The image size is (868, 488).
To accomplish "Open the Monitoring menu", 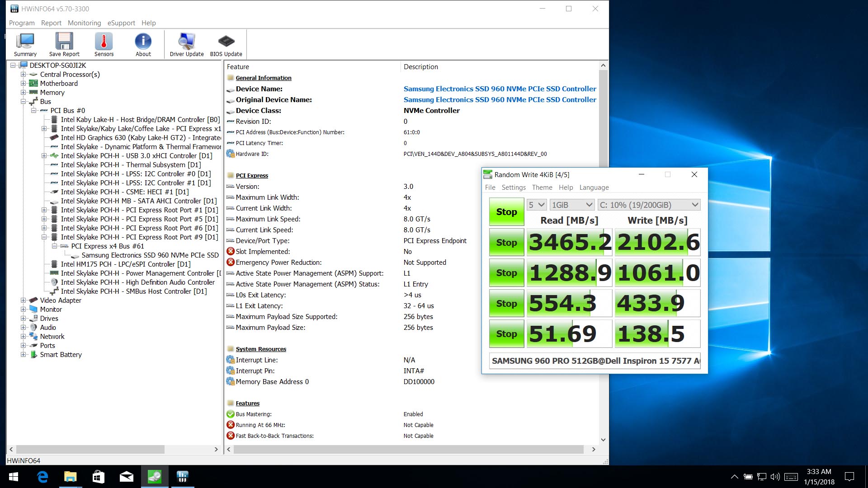I will pyautogui.click(x=85, y=23).
